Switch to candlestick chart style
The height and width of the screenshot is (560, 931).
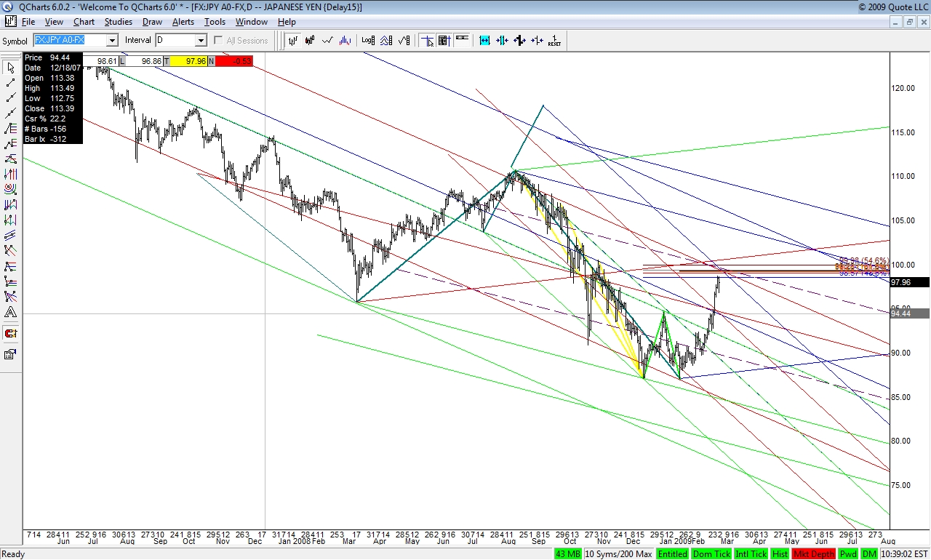pos(311,41)
